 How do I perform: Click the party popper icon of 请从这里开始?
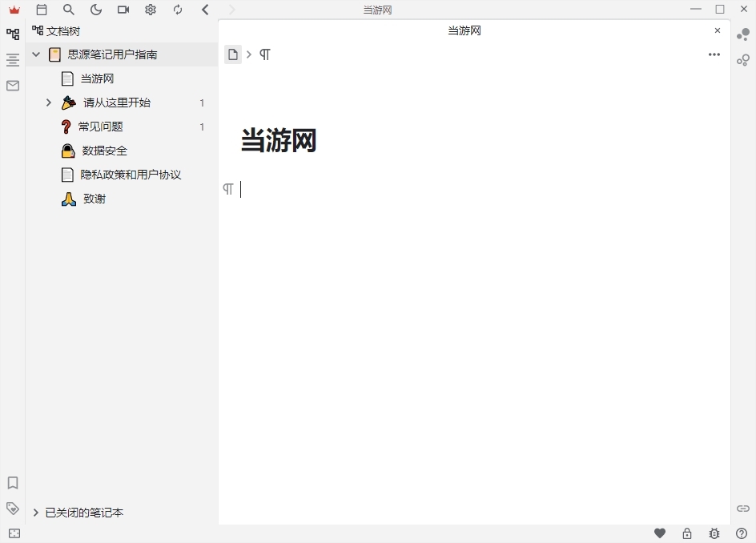[x=68, y=103]
